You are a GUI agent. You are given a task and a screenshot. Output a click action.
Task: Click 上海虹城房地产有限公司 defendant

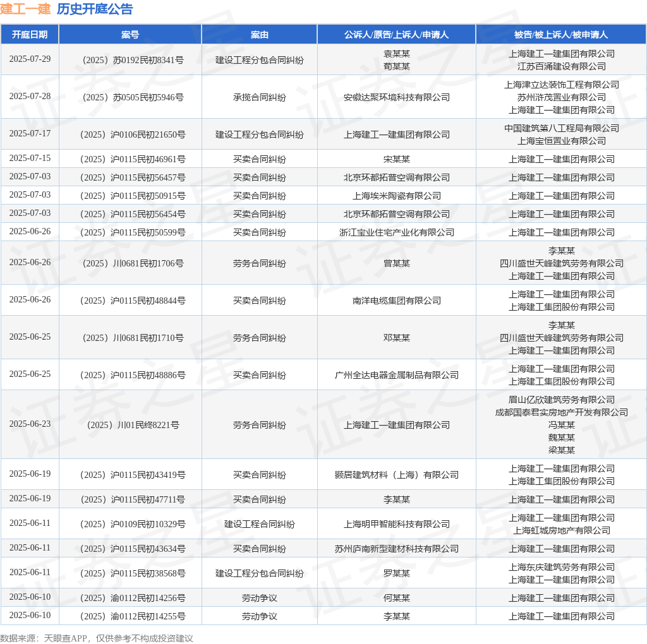561,530
